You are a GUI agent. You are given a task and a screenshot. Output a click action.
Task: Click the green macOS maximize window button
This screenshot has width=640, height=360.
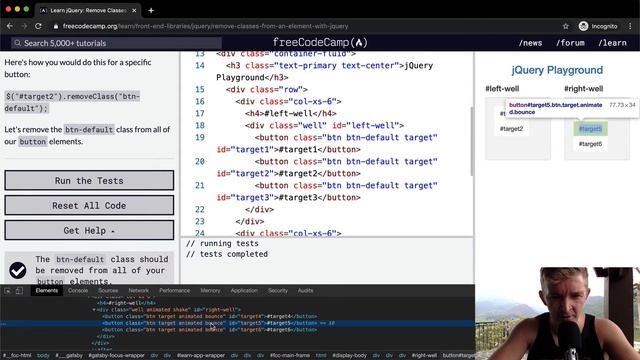point(27,9)
